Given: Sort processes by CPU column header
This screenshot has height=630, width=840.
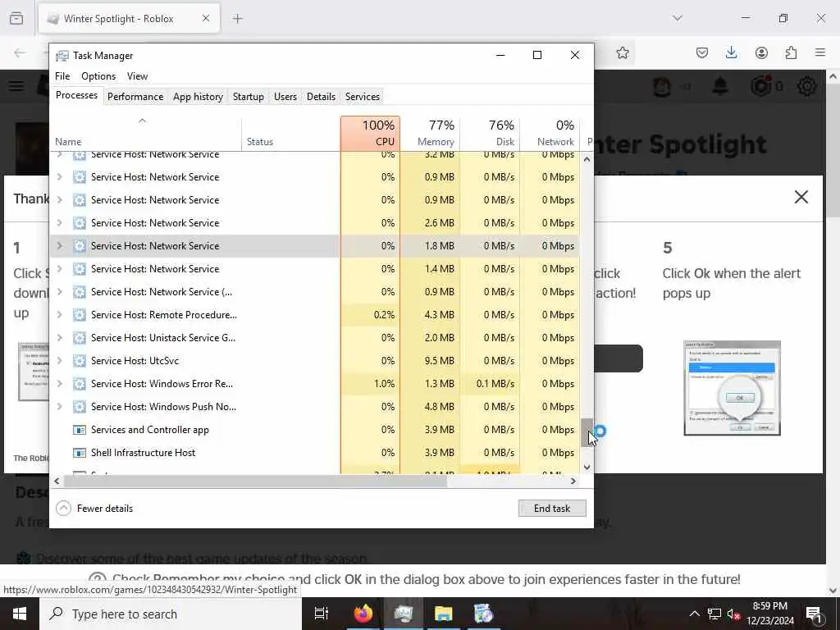Looking at the screenshot, I should [x=370, y=133].
